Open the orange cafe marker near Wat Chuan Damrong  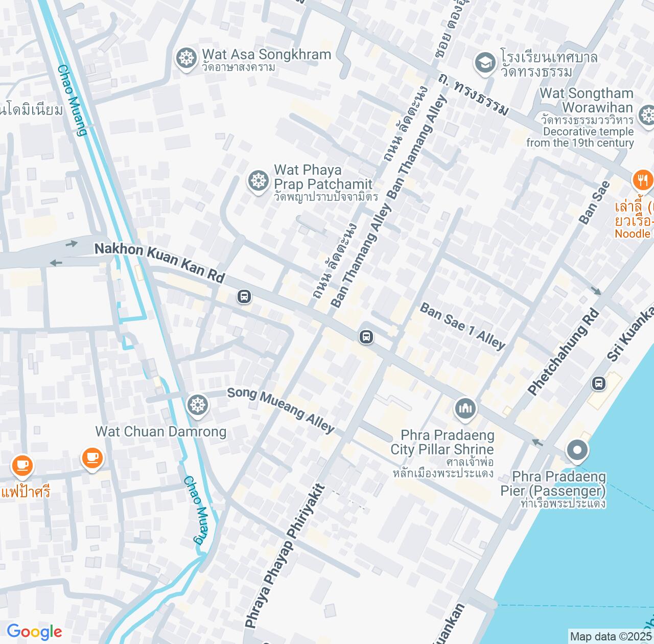[x=92, y=458]
